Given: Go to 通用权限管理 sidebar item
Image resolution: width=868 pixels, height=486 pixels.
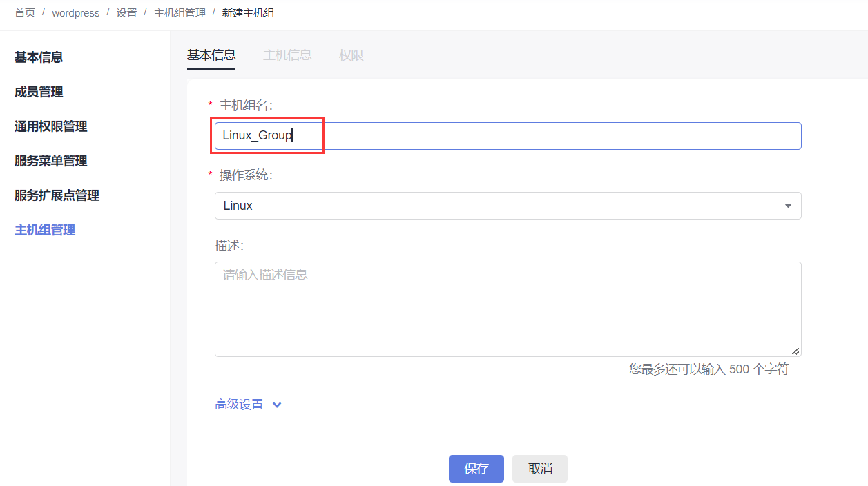Looking at the screenshot, I should pos(51,126).
